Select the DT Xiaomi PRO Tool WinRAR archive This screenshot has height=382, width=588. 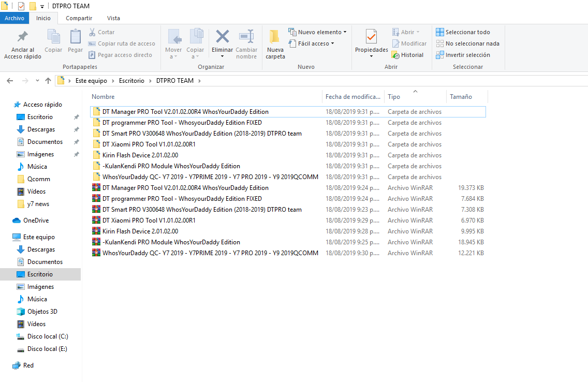click(288, 221)
